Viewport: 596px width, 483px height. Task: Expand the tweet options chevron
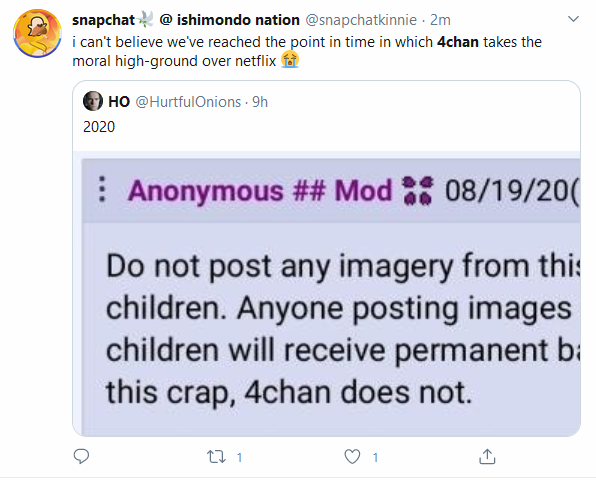tap(573, 19)
